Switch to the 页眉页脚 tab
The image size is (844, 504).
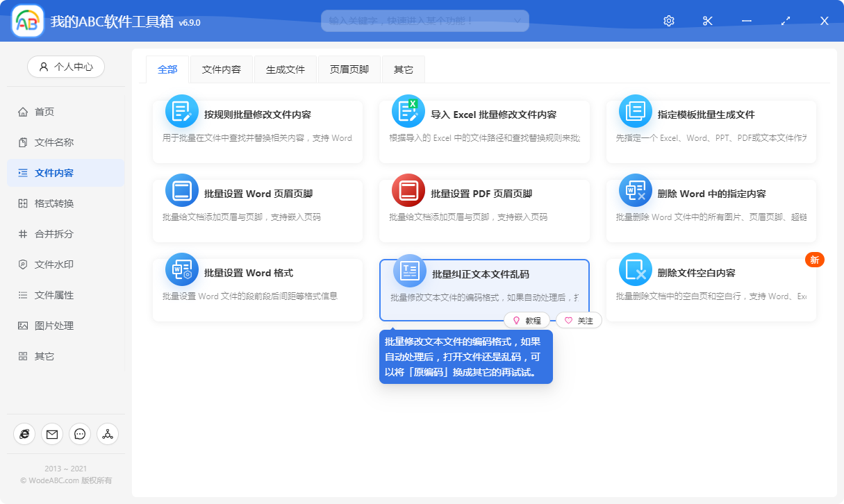[349, 69]
